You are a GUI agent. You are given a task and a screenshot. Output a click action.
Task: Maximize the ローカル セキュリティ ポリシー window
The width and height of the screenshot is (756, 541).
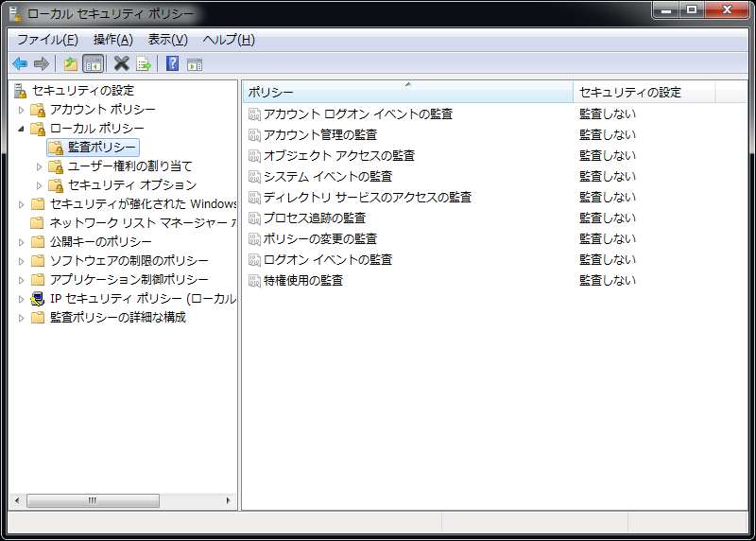click(x=692, y=10)
